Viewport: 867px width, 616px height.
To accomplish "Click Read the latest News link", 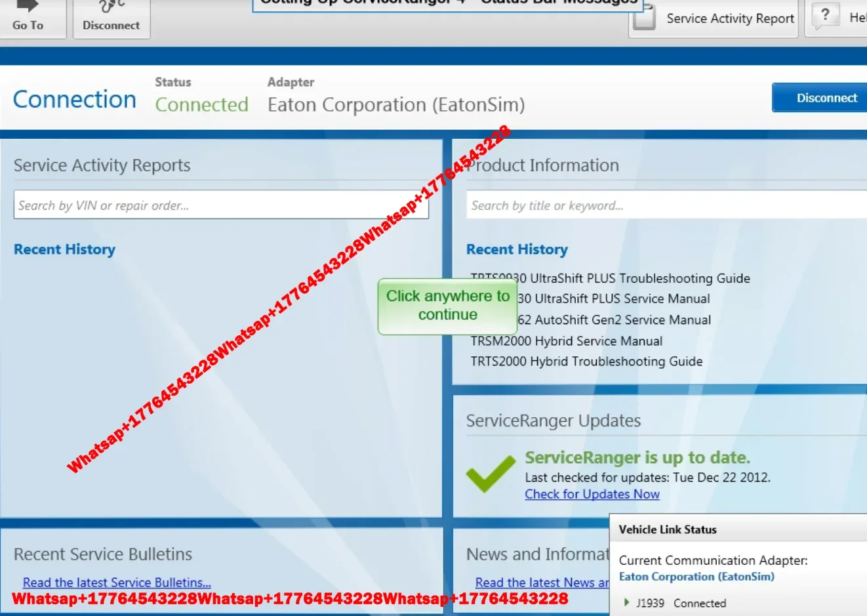I will tap(542, 583).
